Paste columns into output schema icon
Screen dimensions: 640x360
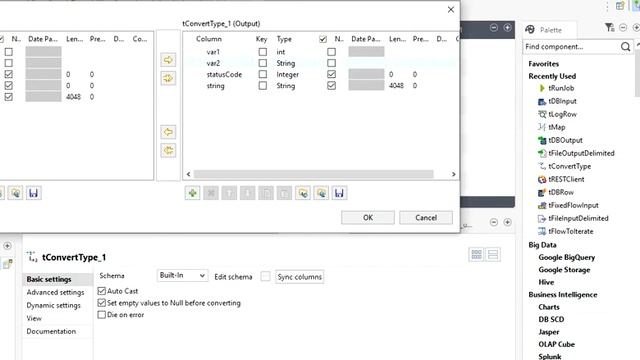coord(284,193)
